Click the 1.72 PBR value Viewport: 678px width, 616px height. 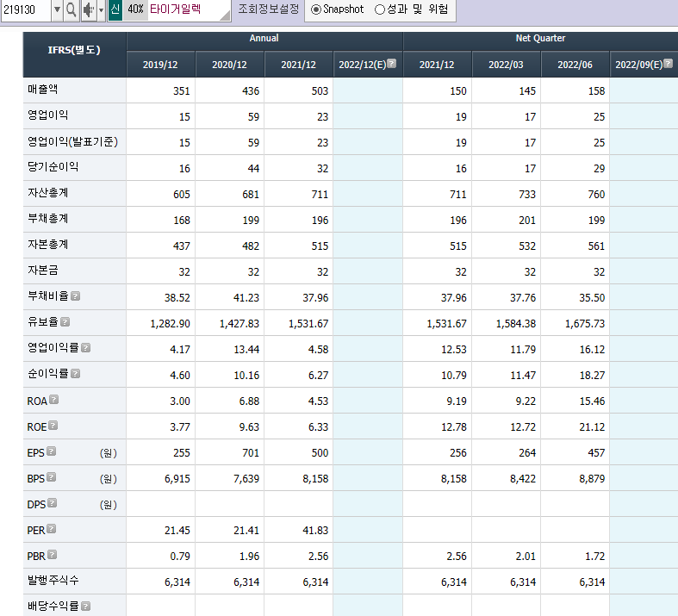[x=594, y=556]
